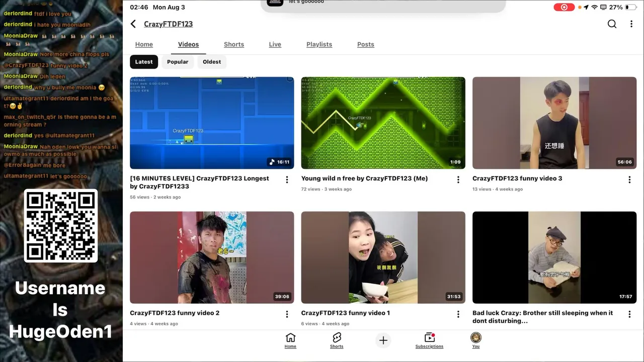Play the 17:57 video thumbnail
Viewport: 644px width, 362px height.
click(554, 257)
